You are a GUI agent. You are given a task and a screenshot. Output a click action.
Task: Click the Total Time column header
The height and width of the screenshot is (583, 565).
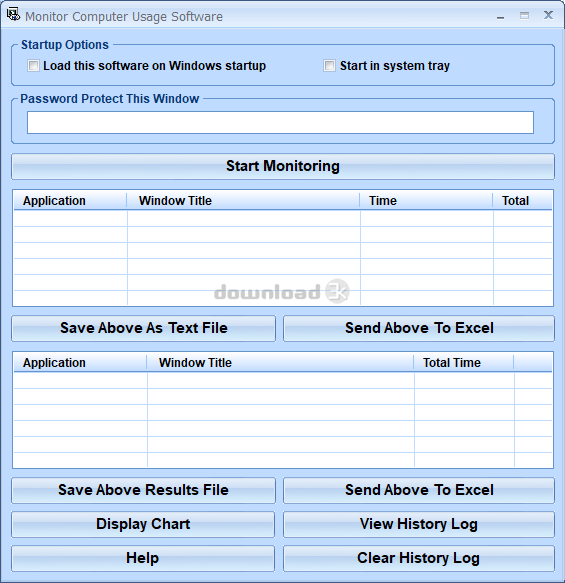(464, 363)
